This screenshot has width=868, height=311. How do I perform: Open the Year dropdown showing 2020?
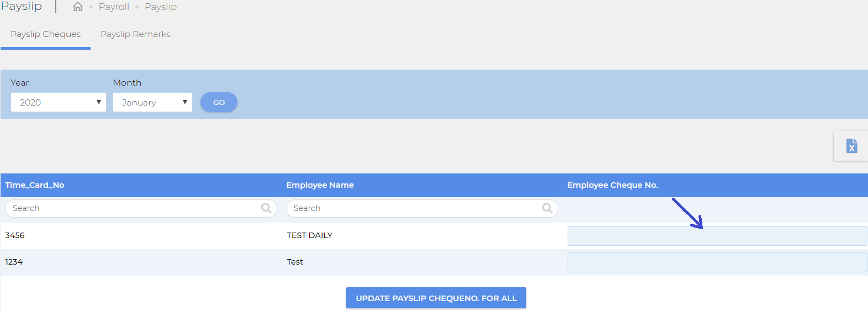pos(59,102)
